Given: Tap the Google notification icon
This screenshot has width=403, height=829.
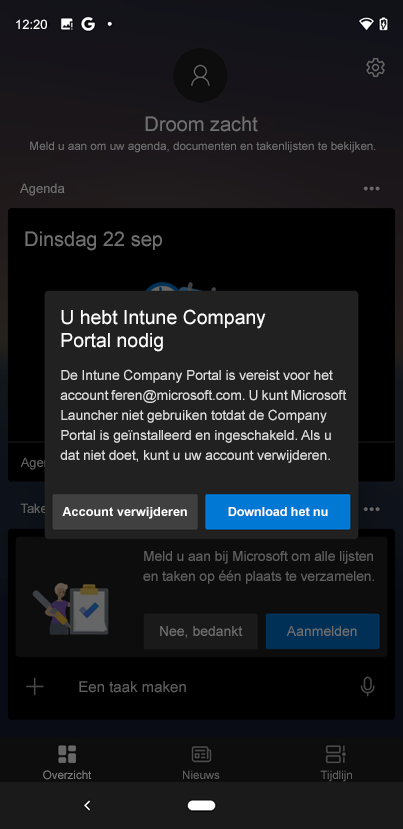Looking at the screenshot, I should pyautogui.click(x=88, y=24).
